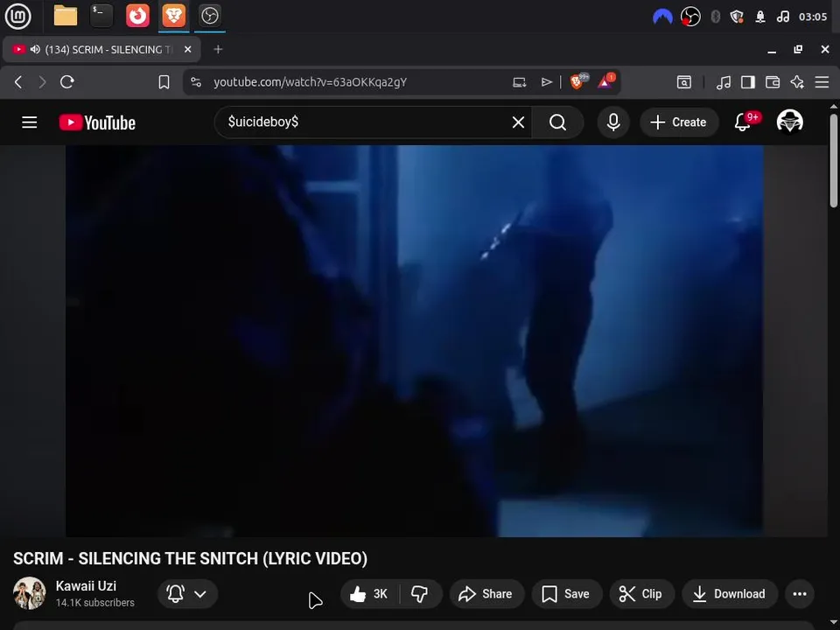Launch the Terminal from the panel
Viewport: 840px width, 630px height.
pos(101,16)
